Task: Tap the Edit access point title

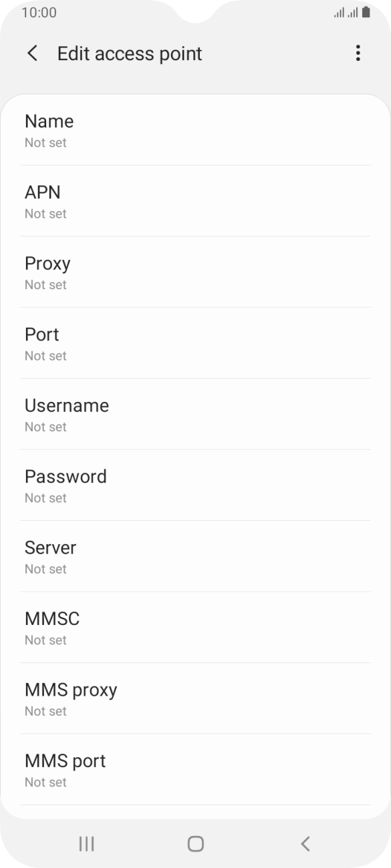Action: click(130, 53)
